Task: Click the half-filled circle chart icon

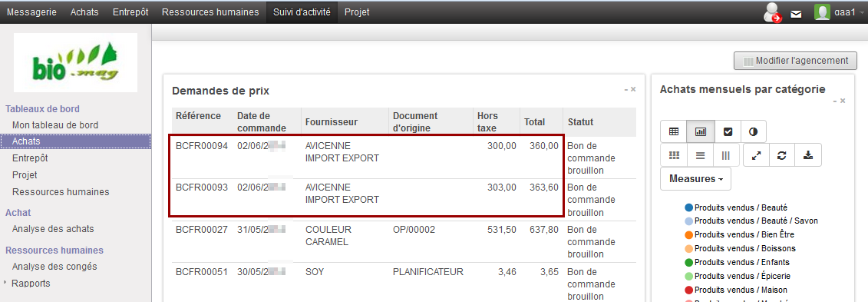Action: (754, 132)
